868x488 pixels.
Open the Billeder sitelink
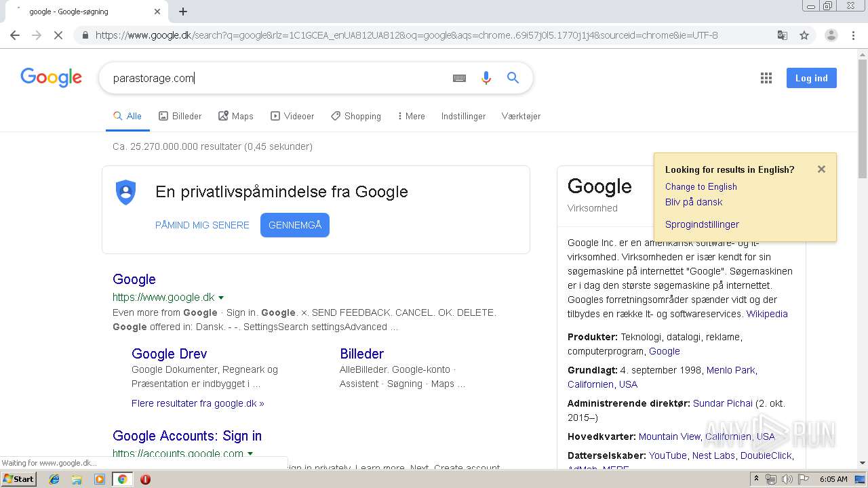point(361,354)
